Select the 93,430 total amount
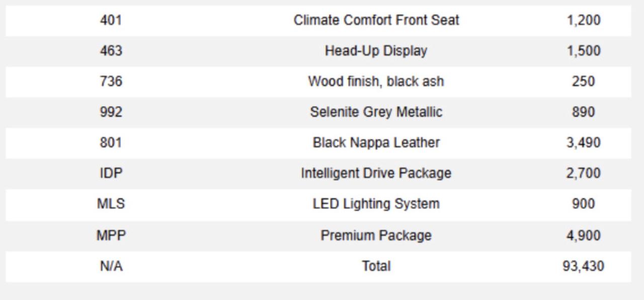The image size is (644, 300). [583, 266]
